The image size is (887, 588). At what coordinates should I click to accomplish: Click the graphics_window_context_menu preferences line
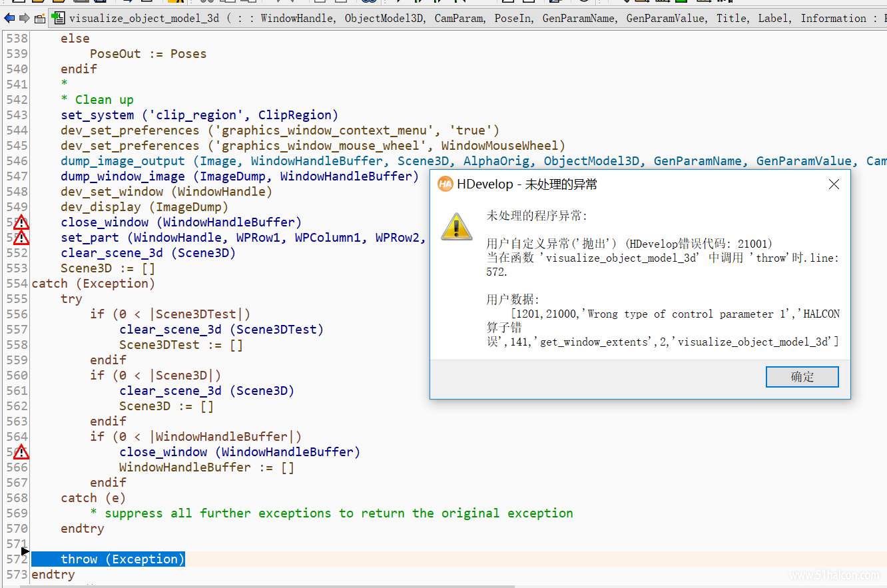(x=280, y=131)
